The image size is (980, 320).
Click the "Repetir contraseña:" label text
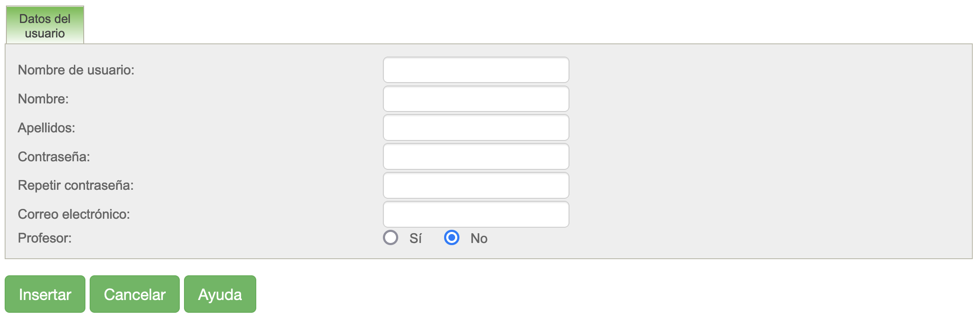point(76,186)
